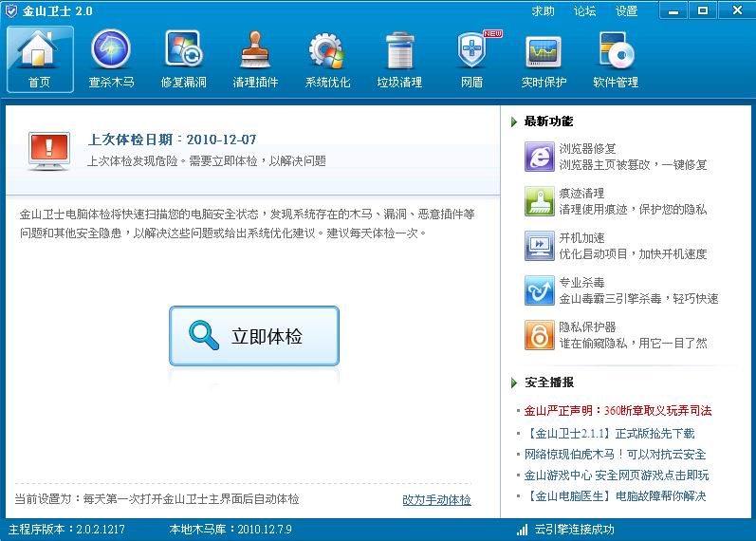Minimize the 金山卫士 window
Viewport: 756px width, 541px height.
[674, 10]
